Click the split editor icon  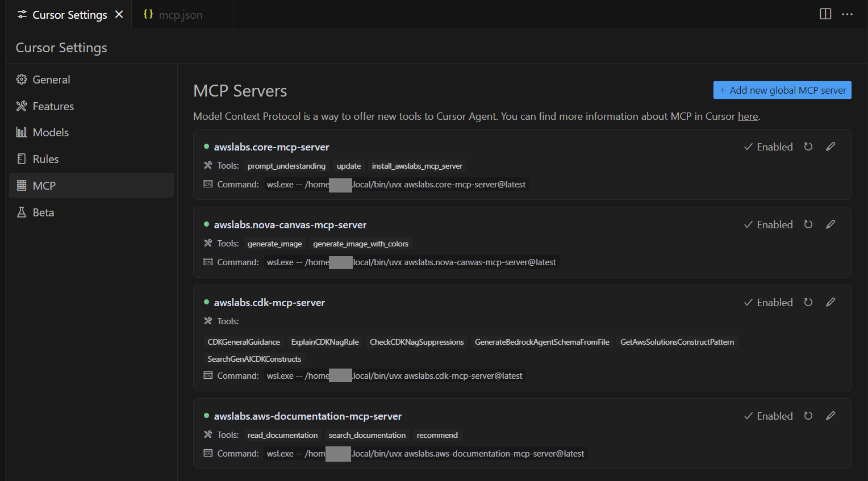[825, 14]
